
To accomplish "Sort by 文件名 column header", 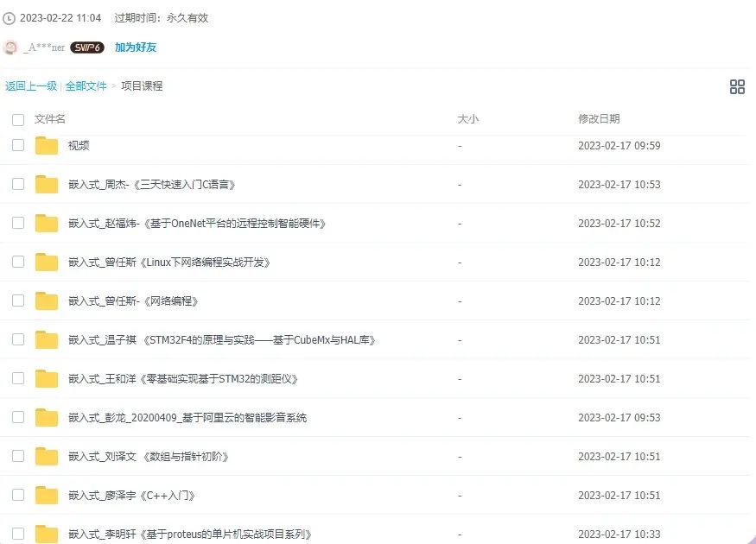I will pos(49,119).
